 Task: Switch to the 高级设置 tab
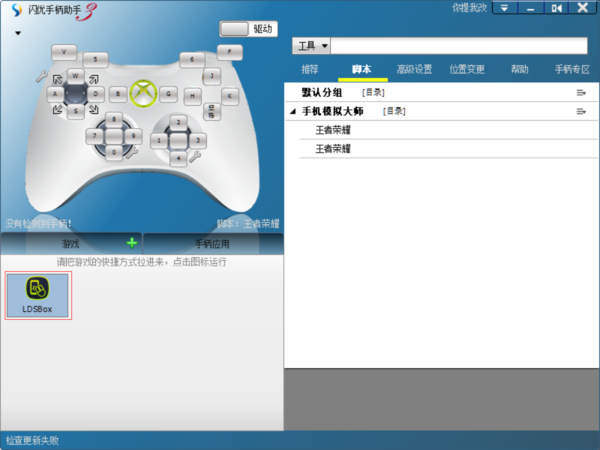(413, 70)
